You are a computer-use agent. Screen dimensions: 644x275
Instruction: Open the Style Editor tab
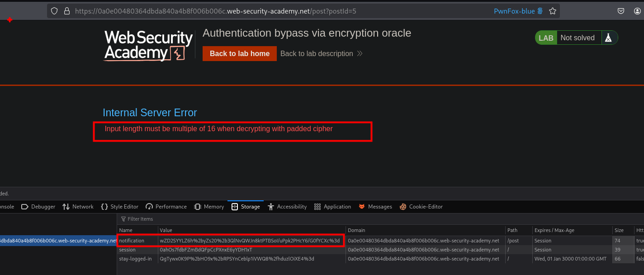(x=119, y=207)
